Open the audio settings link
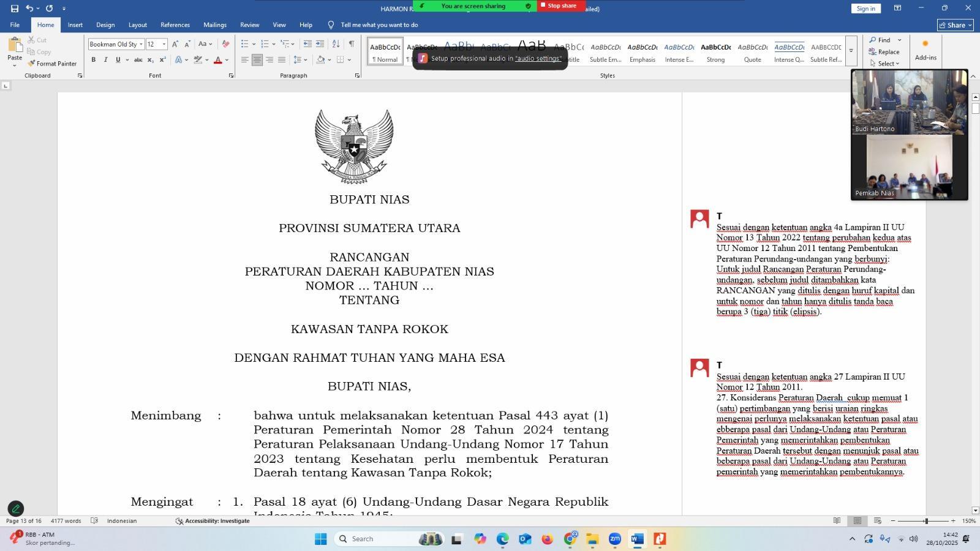 pos(538,59)
